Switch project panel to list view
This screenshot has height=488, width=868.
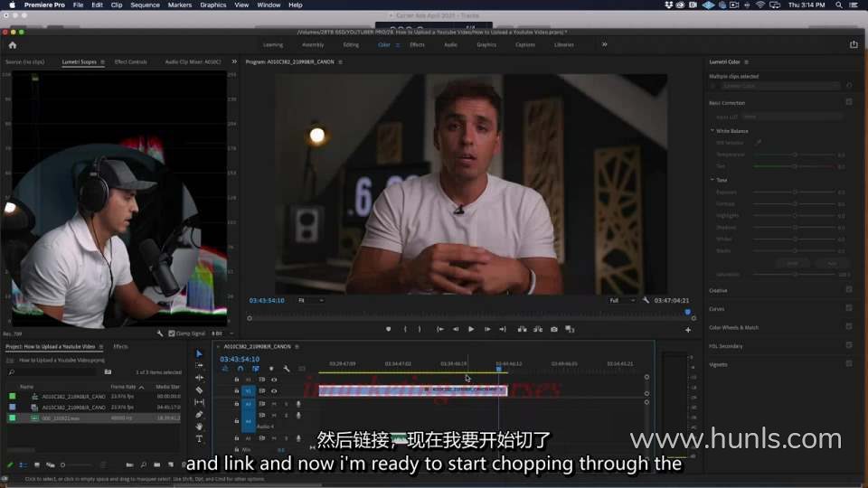tap(24, 465)
